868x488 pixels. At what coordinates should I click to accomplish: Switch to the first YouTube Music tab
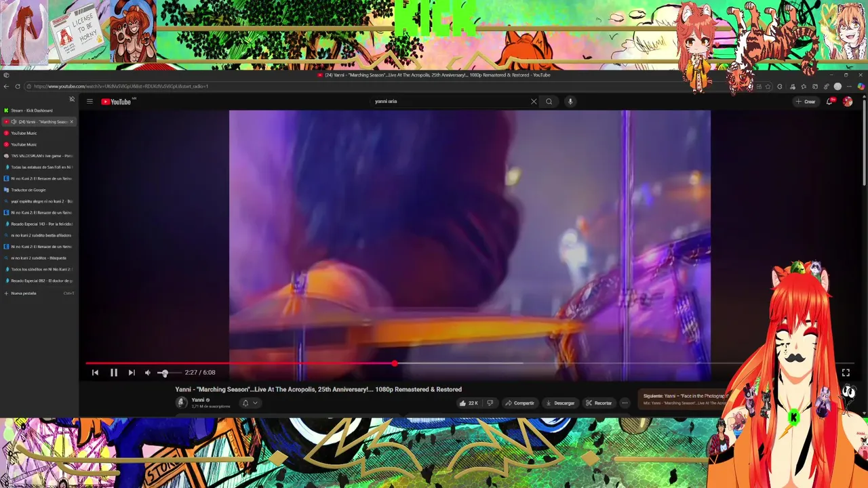[x=39, y=133]
